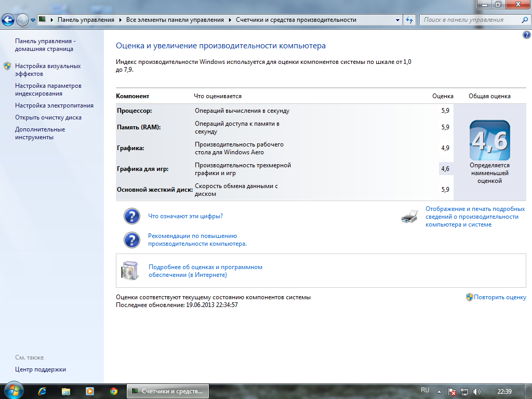Open the address bar history dropdown

point(397,20)
